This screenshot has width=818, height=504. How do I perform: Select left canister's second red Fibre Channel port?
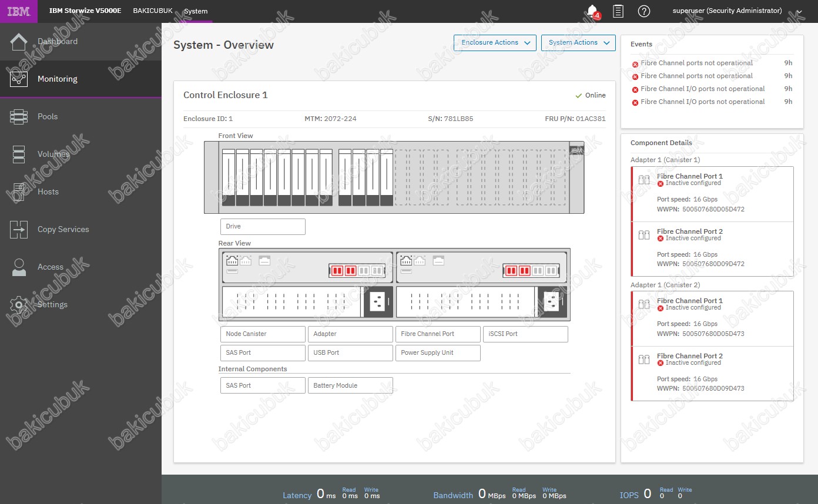[350, 271]
